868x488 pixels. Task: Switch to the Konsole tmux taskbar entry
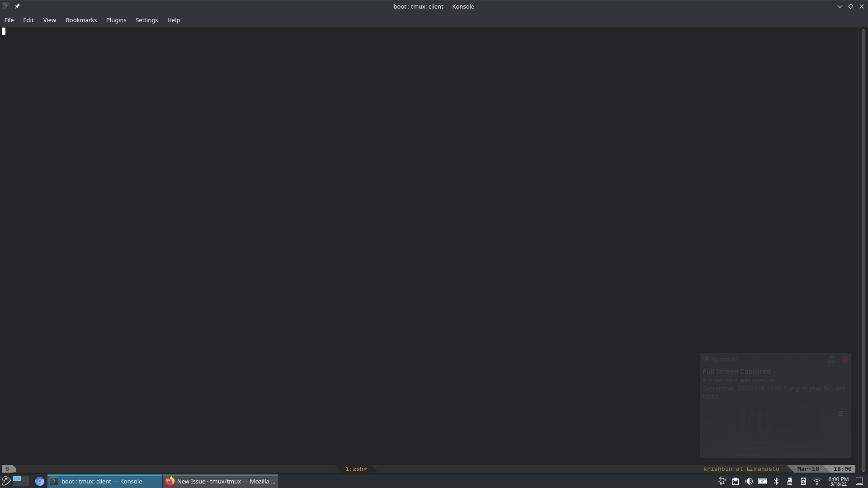[105, 481]
